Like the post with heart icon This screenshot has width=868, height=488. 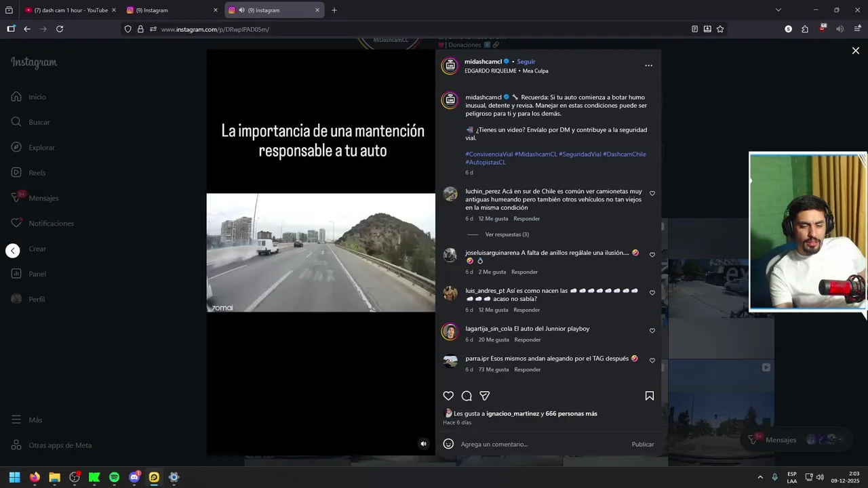tap(448, 396)
